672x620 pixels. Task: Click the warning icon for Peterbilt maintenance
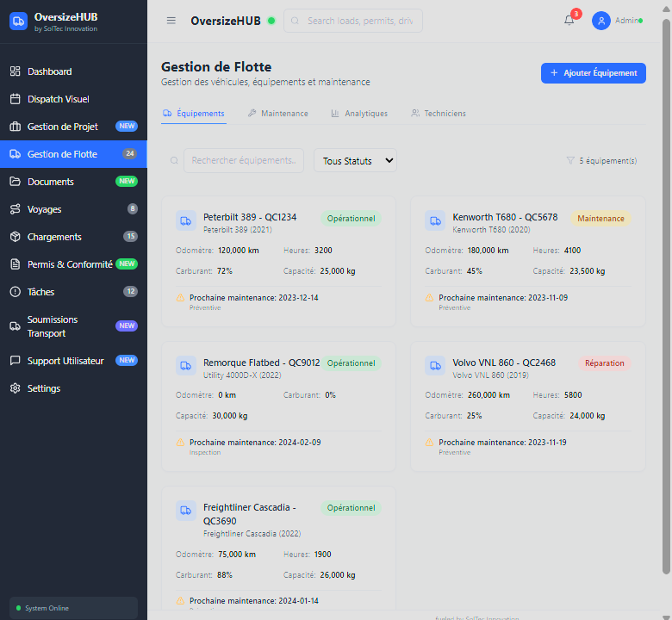[x=180, y=297]
